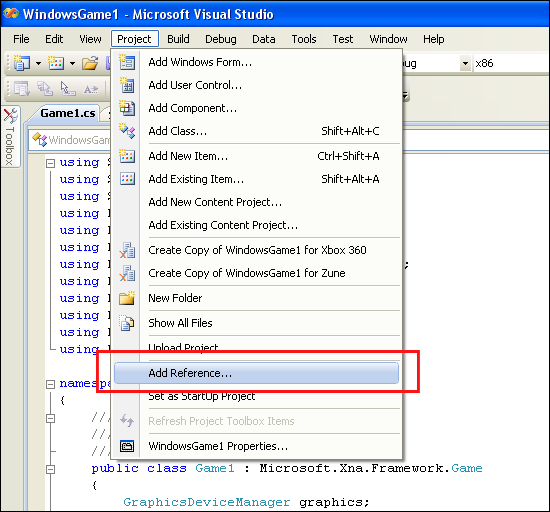Open the solution configuration dropdown arrow
This screenshot has width=550, height=512.
tap(465, 63)
